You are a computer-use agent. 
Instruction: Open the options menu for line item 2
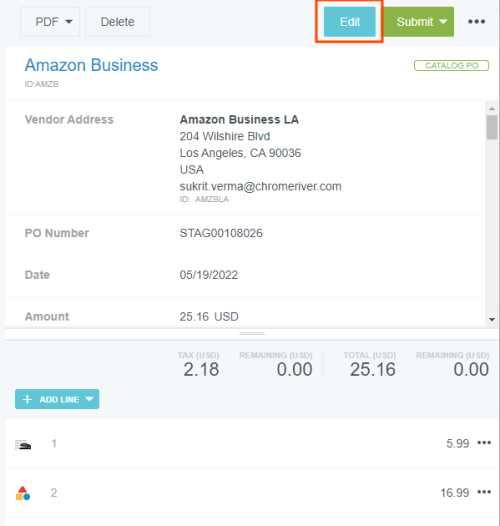tap(484, 492)
